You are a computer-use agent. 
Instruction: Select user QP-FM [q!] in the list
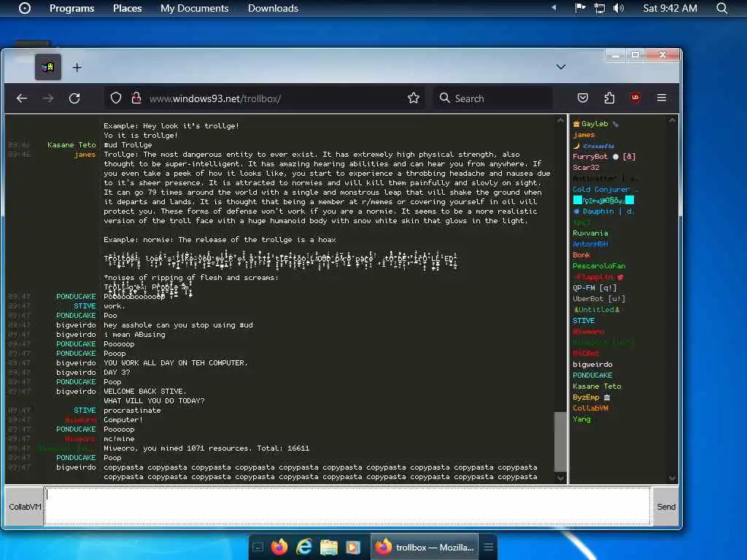click(595, 288)
